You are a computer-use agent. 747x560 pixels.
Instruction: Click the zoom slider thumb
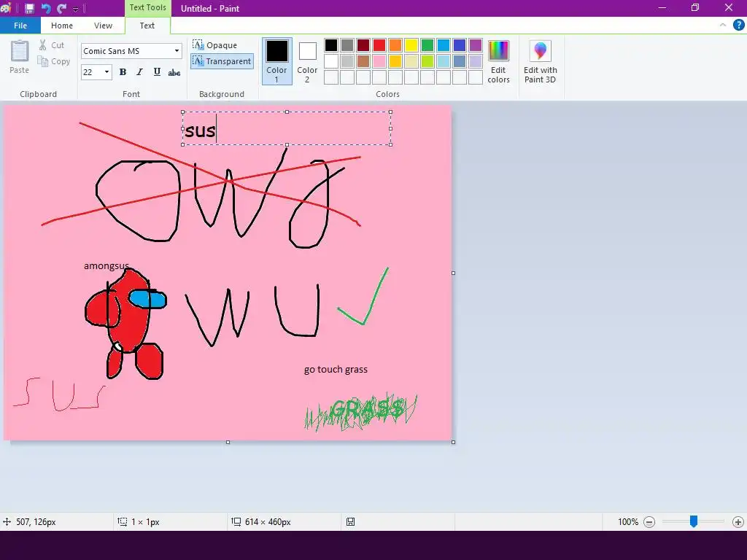point(694,521)
